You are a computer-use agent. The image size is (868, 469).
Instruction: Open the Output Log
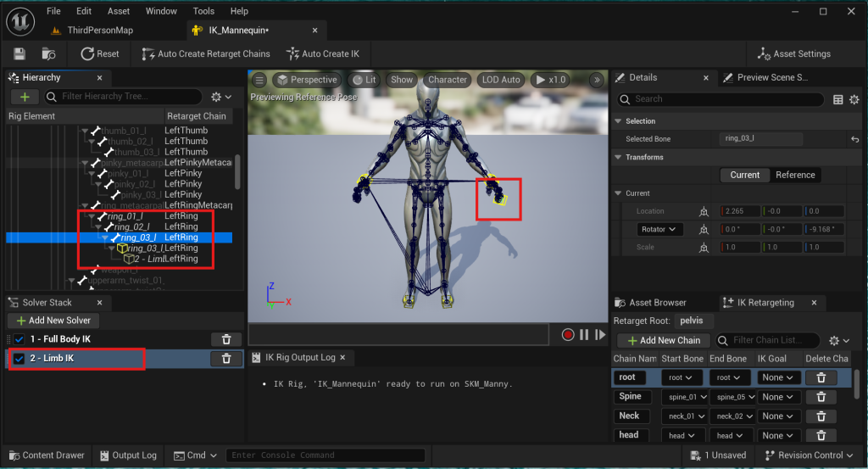pyautogui.click(x=129, y=455)
